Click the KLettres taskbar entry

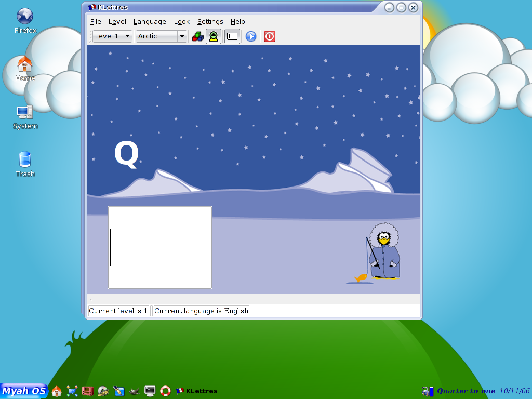point(197,391)
